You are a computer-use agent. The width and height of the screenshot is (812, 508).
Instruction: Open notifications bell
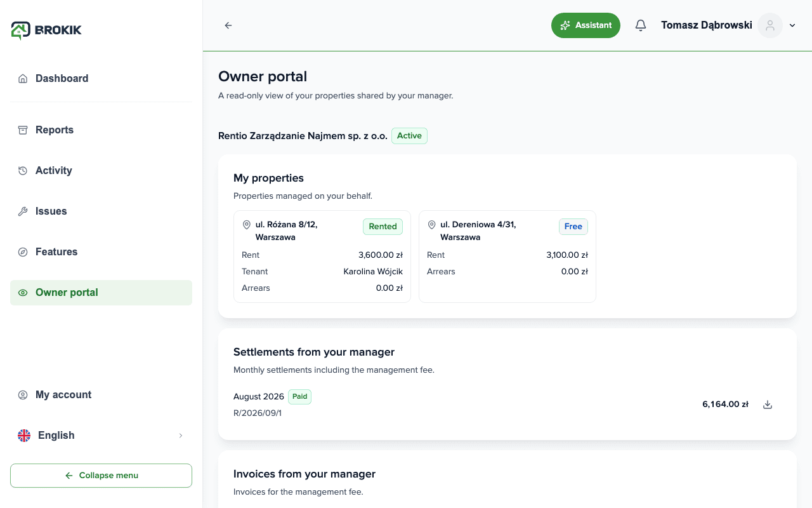(x=641, y=25)
